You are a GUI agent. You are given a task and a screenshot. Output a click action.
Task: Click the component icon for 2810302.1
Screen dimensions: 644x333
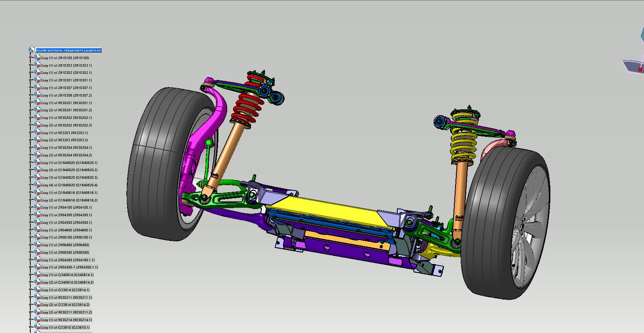(37, 73)
